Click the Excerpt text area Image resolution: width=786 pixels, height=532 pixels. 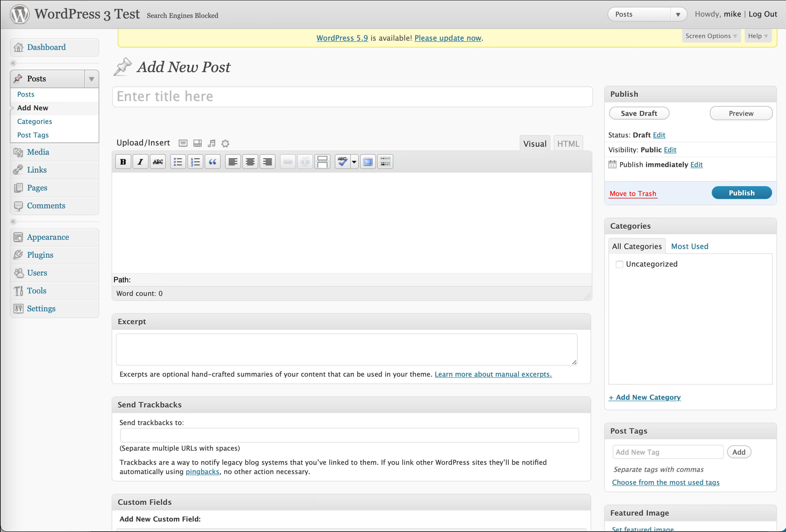pos(347,350)
